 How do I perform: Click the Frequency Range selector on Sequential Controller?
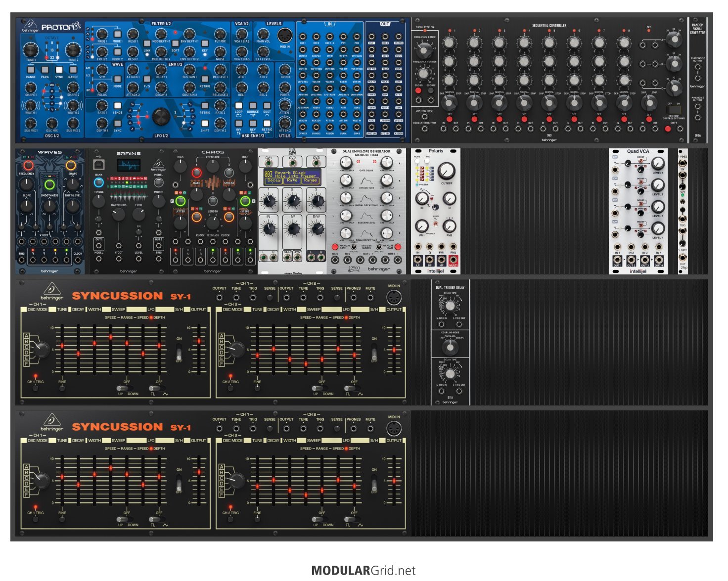423,50
